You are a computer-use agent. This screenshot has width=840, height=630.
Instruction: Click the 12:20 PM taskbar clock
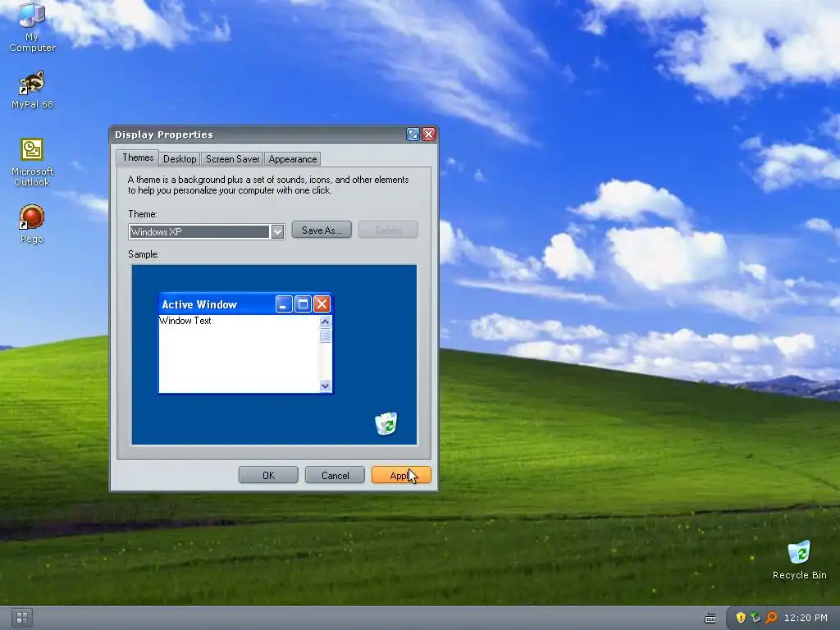[x=806, y=618]
